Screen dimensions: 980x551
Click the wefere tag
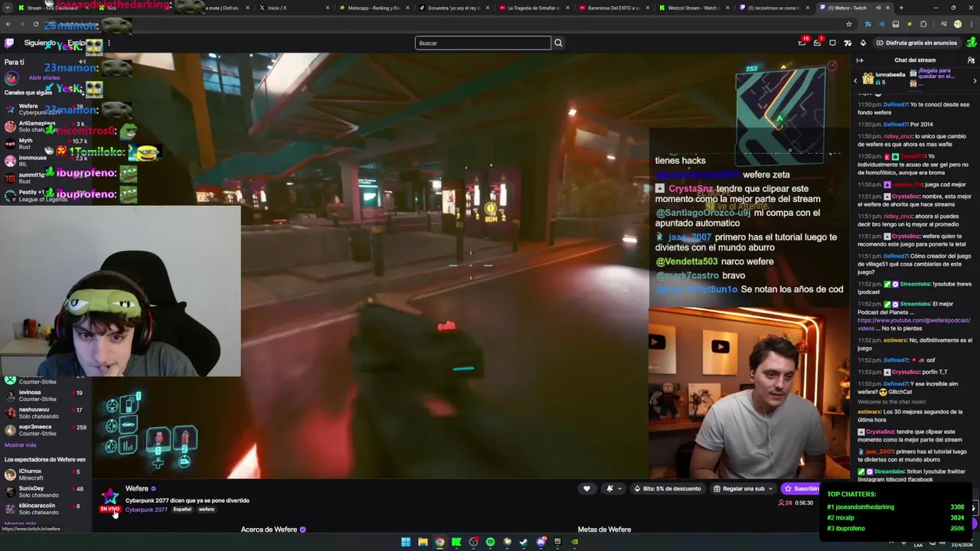tap(207, 510)
